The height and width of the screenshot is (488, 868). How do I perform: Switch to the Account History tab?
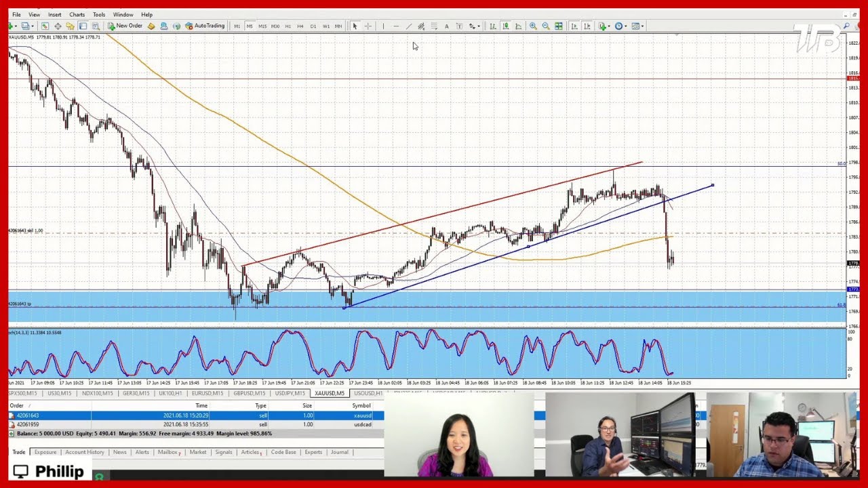point(85,452)
